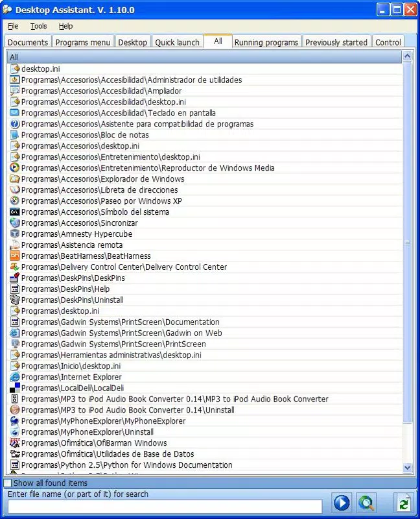
Task: Click the Paseo por Windows XP icon
Action: pos(14,200)
